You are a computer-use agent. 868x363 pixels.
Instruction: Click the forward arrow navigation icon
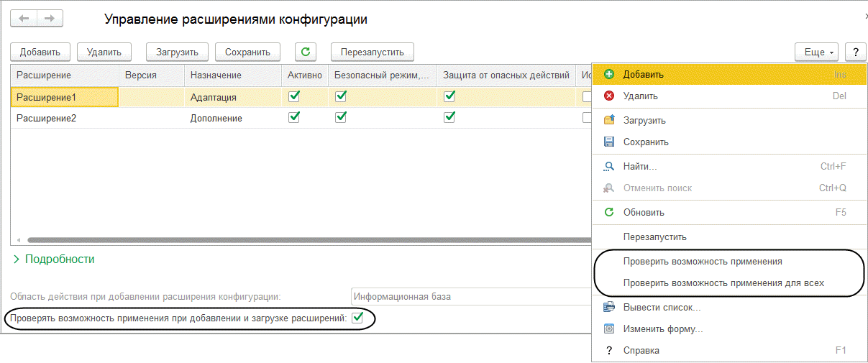click(x=50, y=19)
